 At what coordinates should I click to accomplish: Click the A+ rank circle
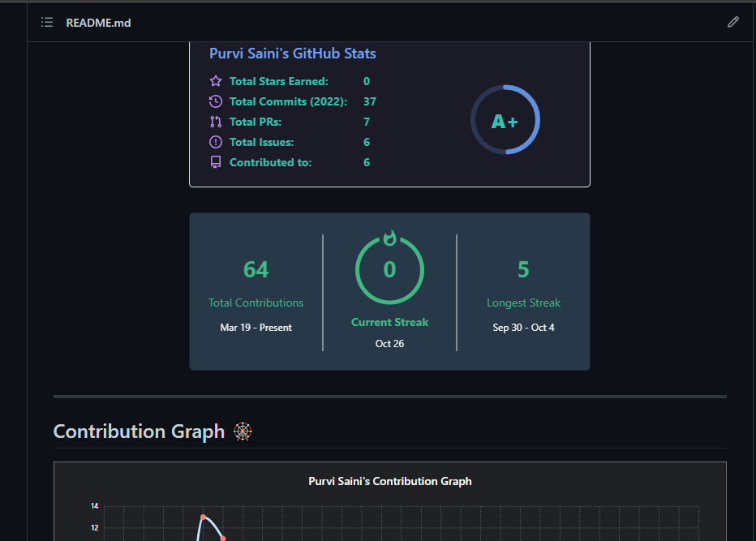tap(505, 120)
